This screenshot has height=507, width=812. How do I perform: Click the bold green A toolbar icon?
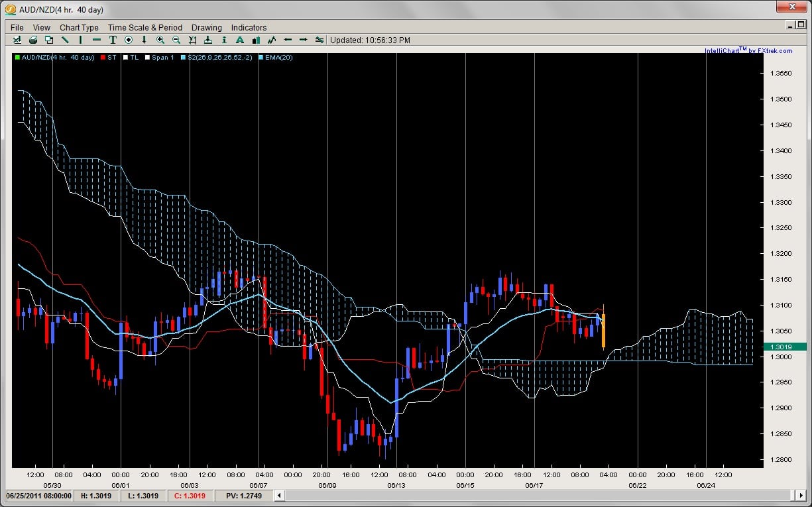click(x=240, y=40)
